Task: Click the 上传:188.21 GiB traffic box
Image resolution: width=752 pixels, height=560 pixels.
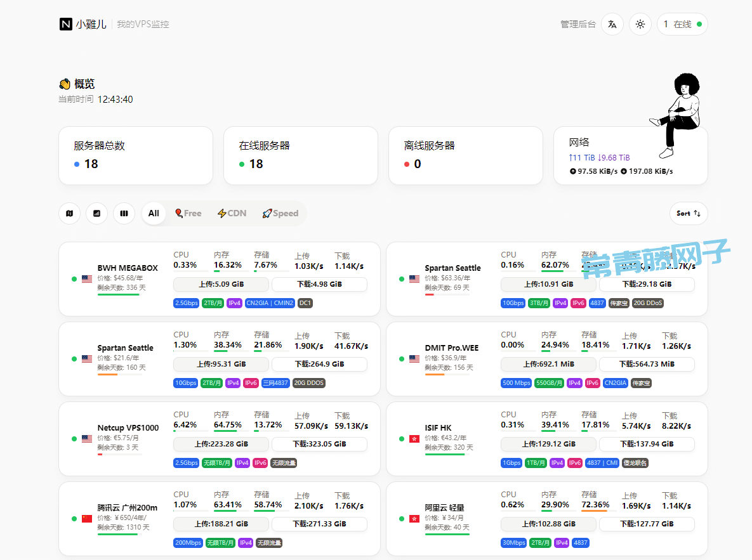Action: coord(221,524)
